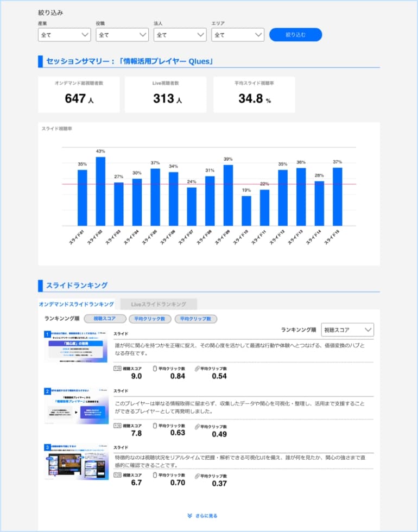418x532 pixels.
Task: Click the 28% bar for スライド14
Action: click(319, 204)
